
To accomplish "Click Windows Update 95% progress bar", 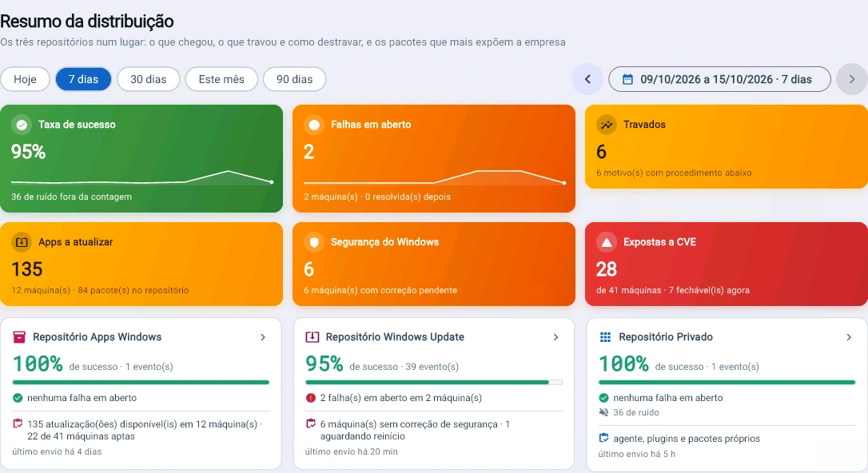I will (434, 382).
